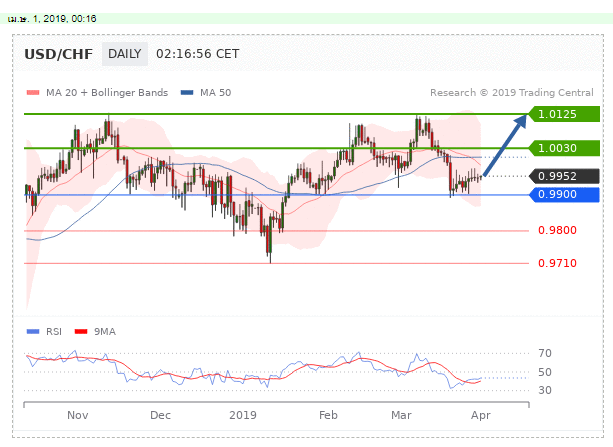Click the 9MA red legend swatch
This screenshot has height=447, width=613.
click(x=81, y=332)
